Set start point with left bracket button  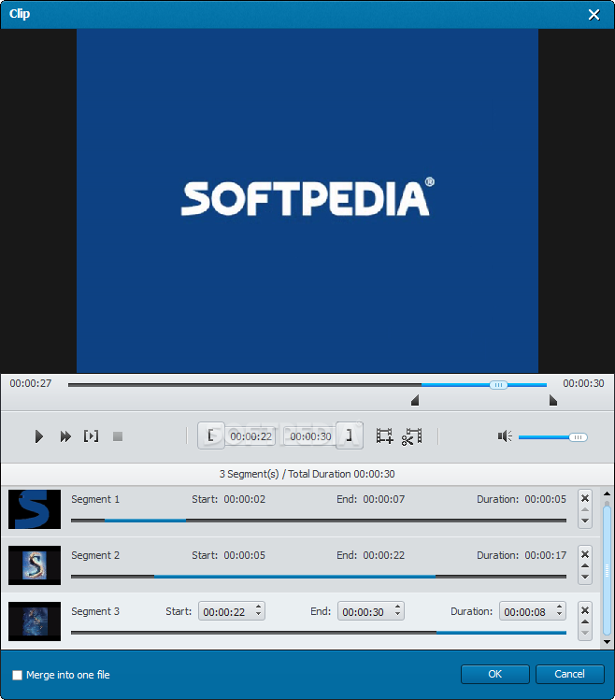coord(211,436)
